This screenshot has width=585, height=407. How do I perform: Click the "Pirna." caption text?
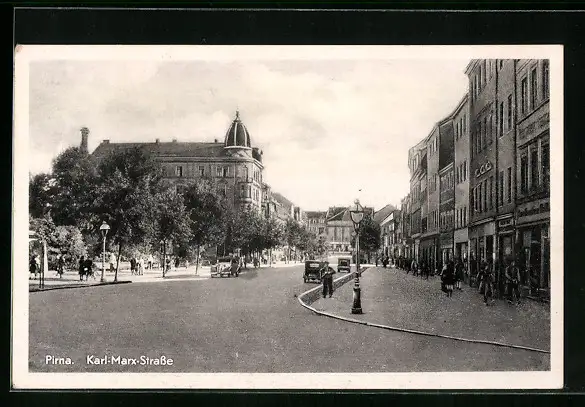pyautogui.click(x=59, y=360)
